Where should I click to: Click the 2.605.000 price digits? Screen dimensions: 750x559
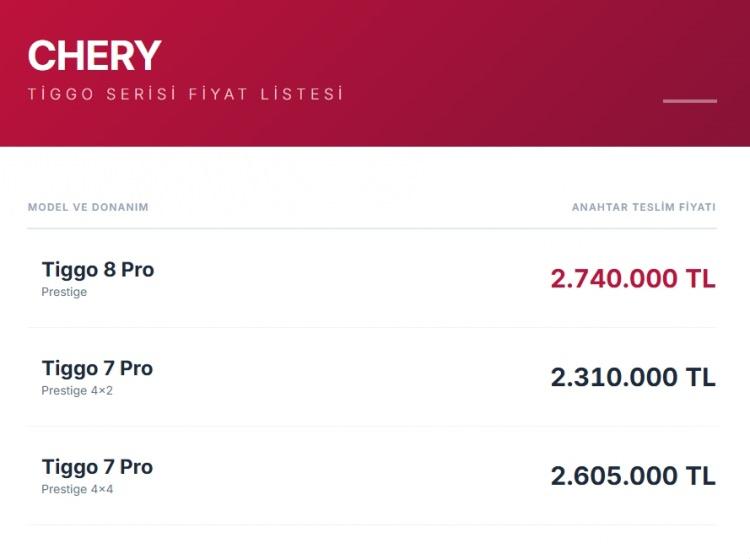click(x=614, y=476)
